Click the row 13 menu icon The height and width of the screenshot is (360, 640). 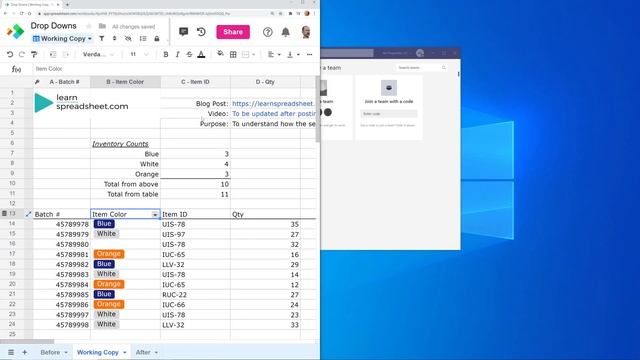tap(4, 213)
